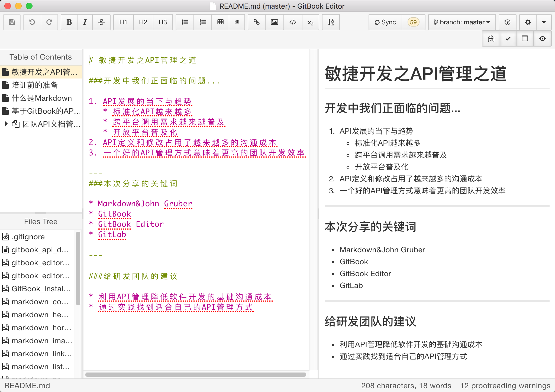Open the 敏捷开发之API管… chapter
Screen dimensions: 555x392
[41, 72]
